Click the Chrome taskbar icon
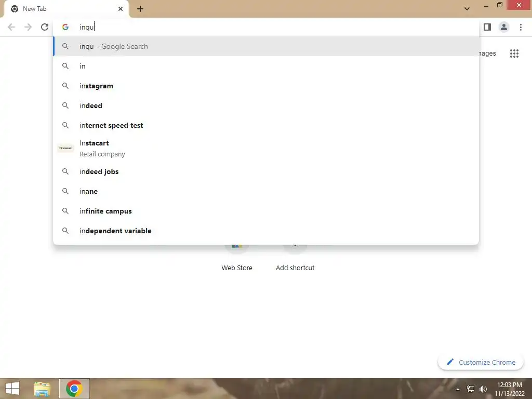Screen dimensions: 532x399 pos(74,389)
